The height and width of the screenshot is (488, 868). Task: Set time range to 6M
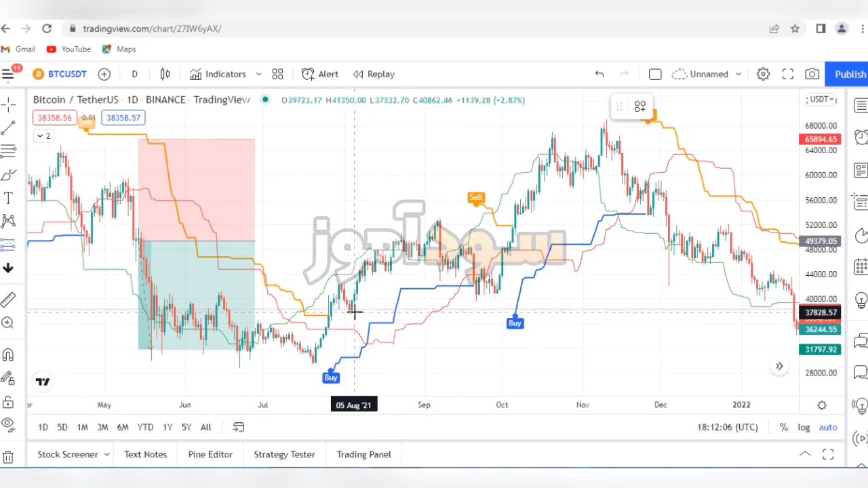coord(123,427)
